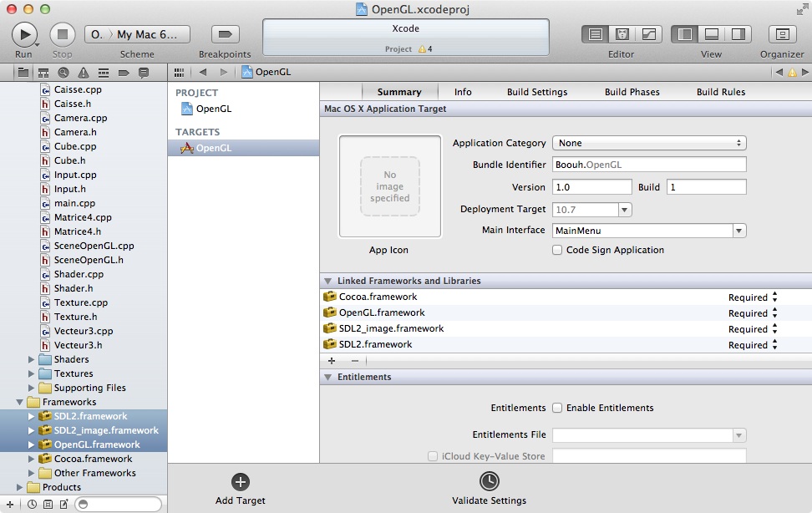Switch to the Build Settings tab
The image size is (812, 513).
point(536,92)
